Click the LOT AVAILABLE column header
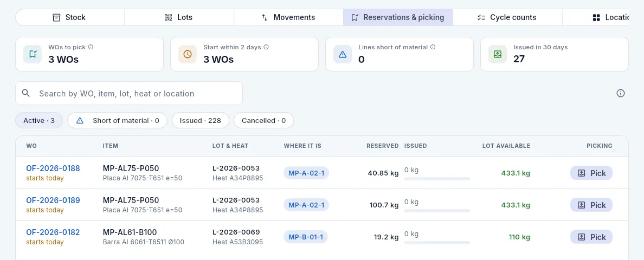This screenshot has width=644, height=260. 506,146
